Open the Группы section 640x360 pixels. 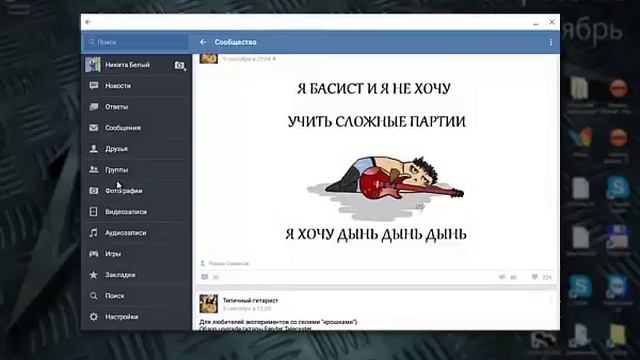[x=137, y=170]
